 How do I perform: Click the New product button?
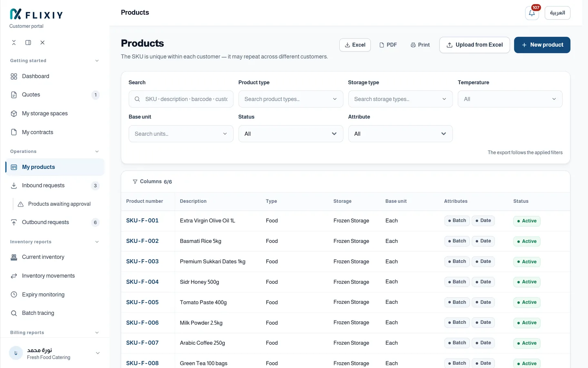coord(542,45)
